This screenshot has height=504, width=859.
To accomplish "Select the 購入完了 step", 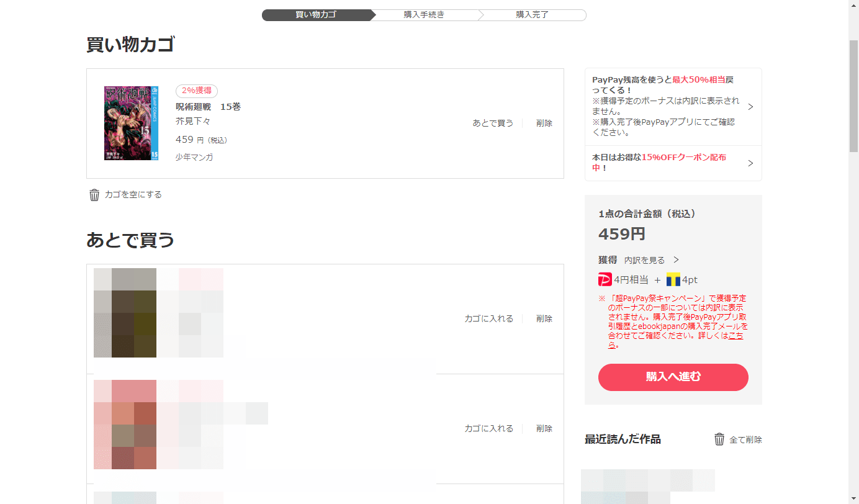I will [x=533, y=15].
